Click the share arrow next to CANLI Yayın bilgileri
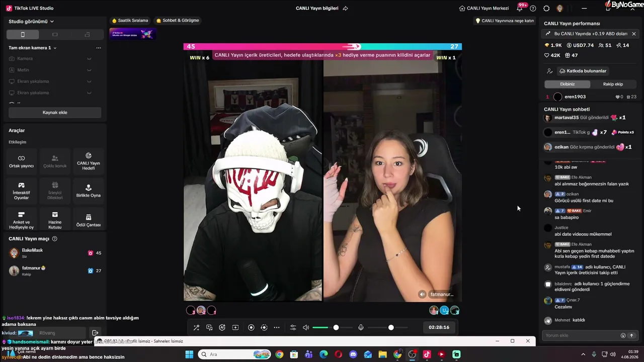The image size is (644, 362). [345, 8]
